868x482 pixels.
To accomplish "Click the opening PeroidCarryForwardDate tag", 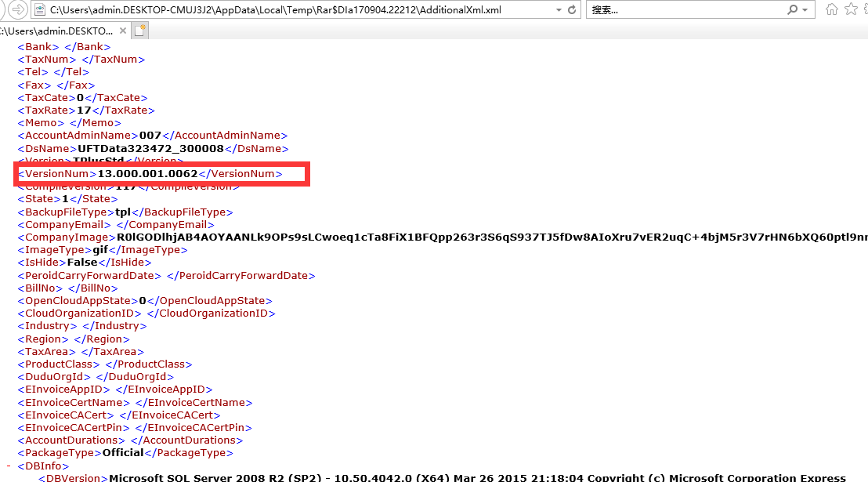I will (89, 276).
